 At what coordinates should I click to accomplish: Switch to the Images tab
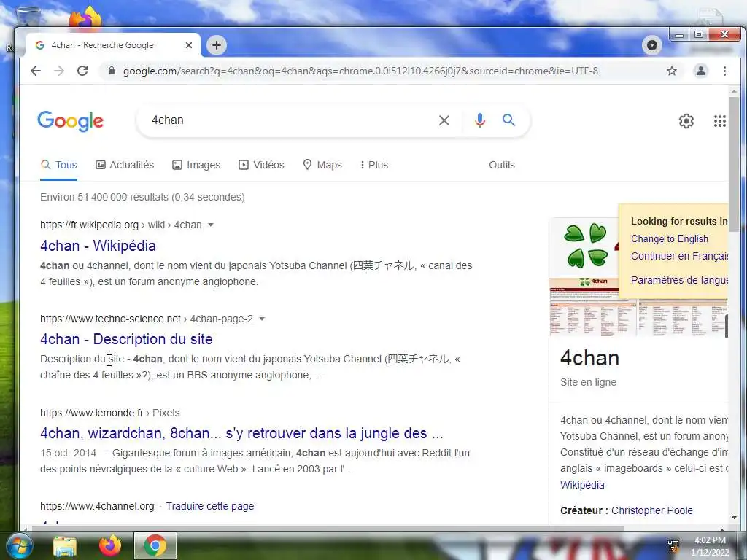[x=196, y=165]
